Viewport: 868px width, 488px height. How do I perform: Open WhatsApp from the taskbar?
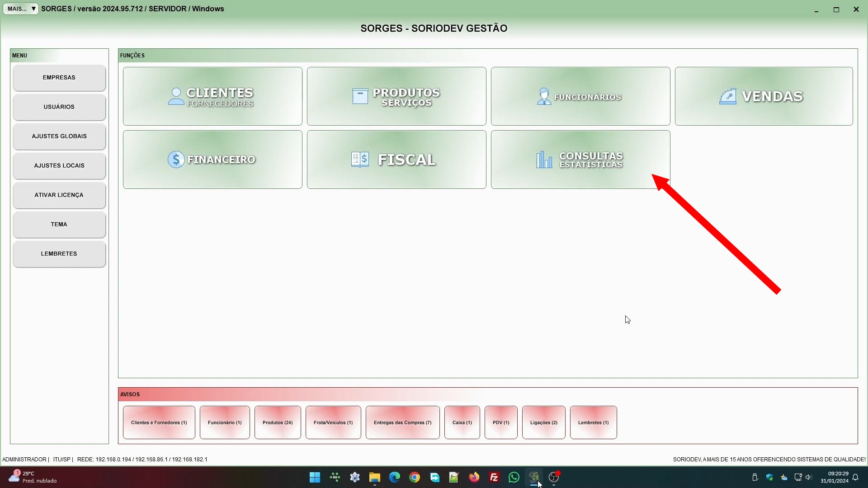(514, 477)
